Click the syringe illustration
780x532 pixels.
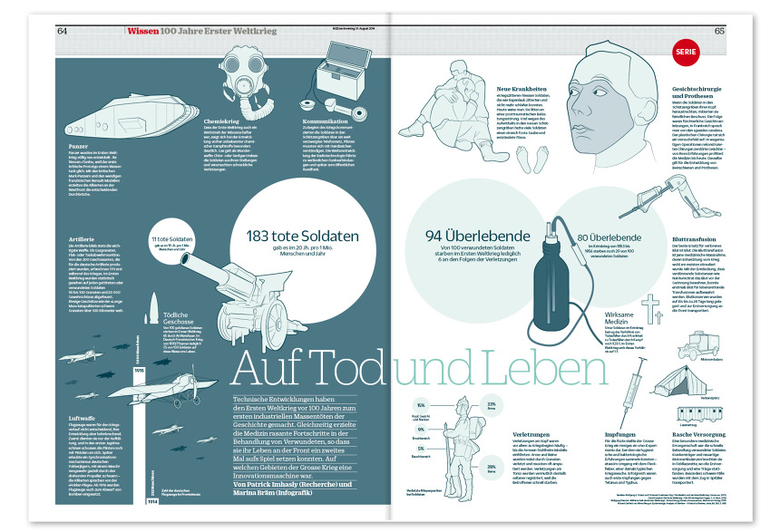pyautogui.click(x=631, y=392)
